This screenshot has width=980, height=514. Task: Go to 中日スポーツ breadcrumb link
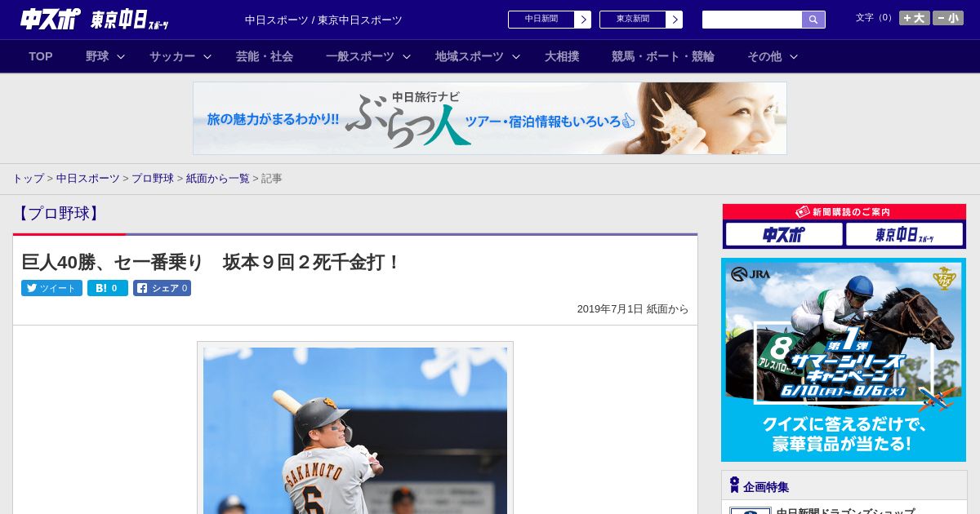click(88, 179)
